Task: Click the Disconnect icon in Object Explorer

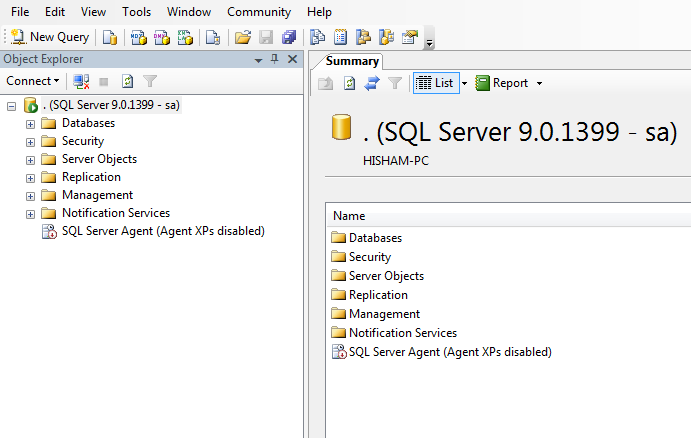Action: tap(81, 82)
